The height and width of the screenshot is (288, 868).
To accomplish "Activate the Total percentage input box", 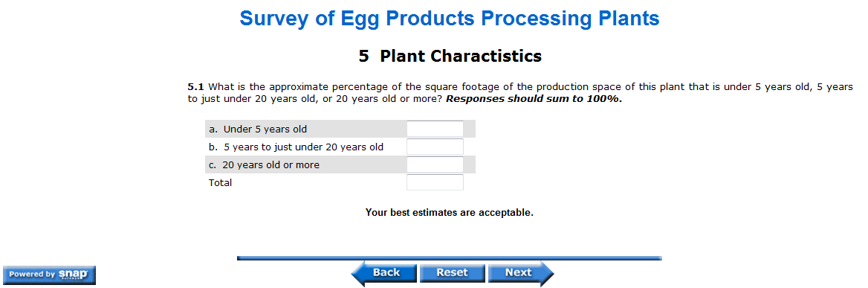I will pyautogui.click(x=435, y=182).
